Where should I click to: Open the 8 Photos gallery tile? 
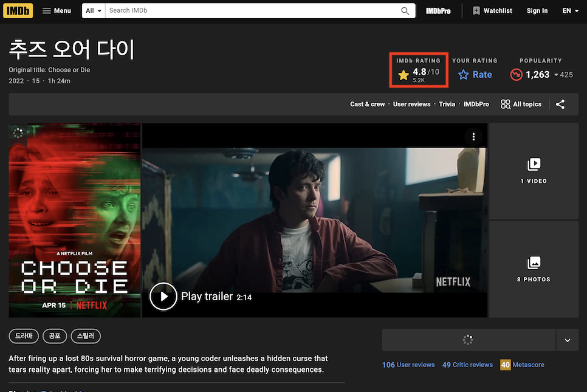[x=534, y=269]
